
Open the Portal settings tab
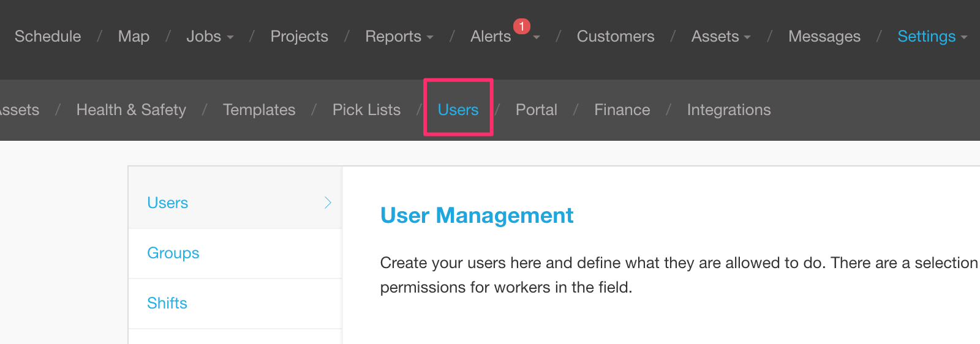(x=537, y=110)
